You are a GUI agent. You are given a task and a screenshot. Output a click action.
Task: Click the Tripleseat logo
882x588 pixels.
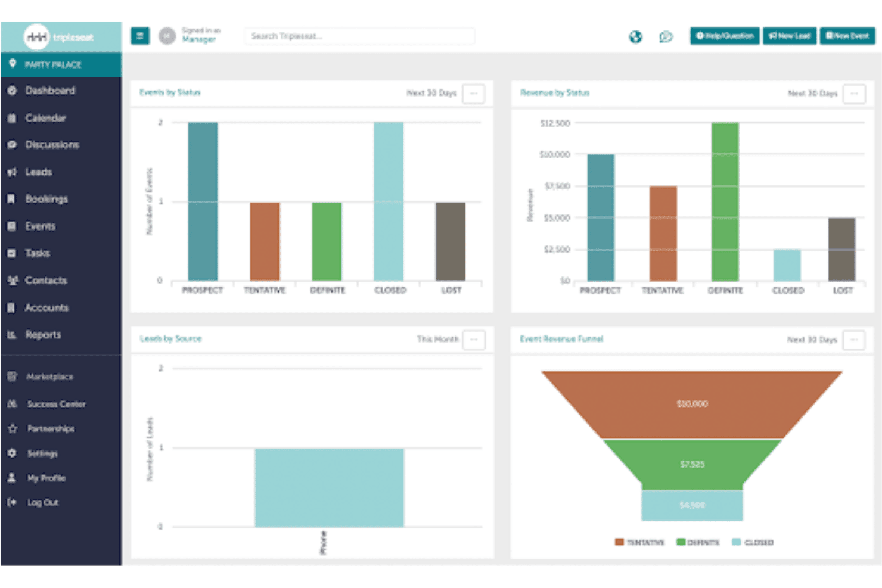pos(60,37)
